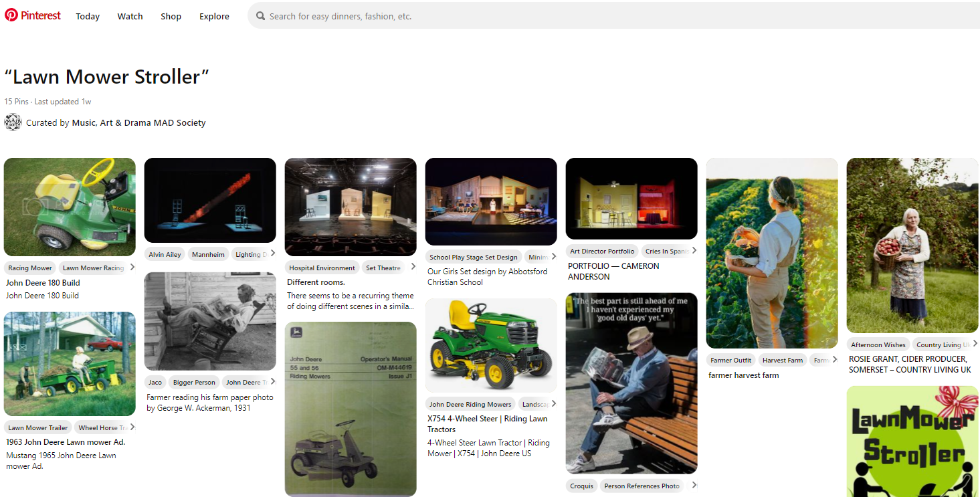This screenshot has height=497, width=980.
Task: Select the Alvin Ailey tag
Action: [165, 254]
